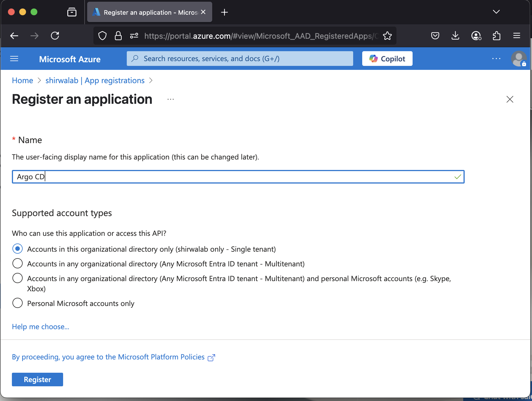Click the 'Supported account types' heading

pyautogui.click(x=62, y=213)
